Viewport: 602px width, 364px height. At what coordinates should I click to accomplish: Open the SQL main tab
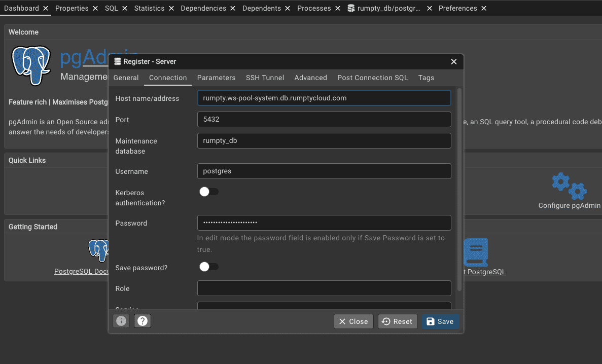pyautogui.click(x=112, y=9)
